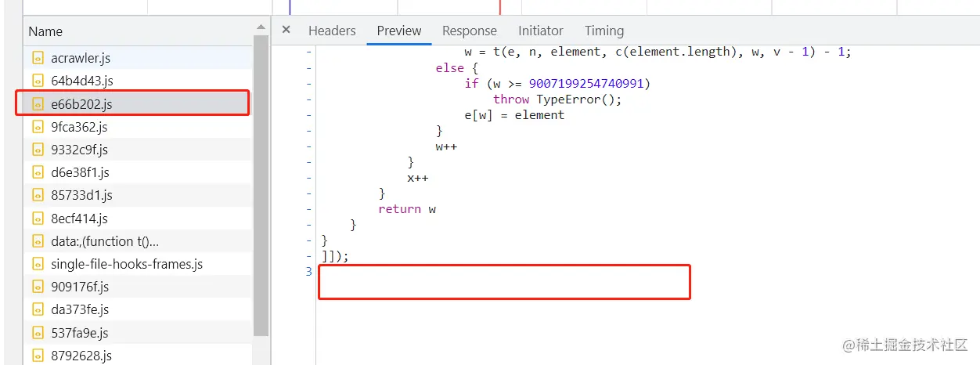
Task: Click the 'e[w] = element' code line
Action: (x=514, y=115)
